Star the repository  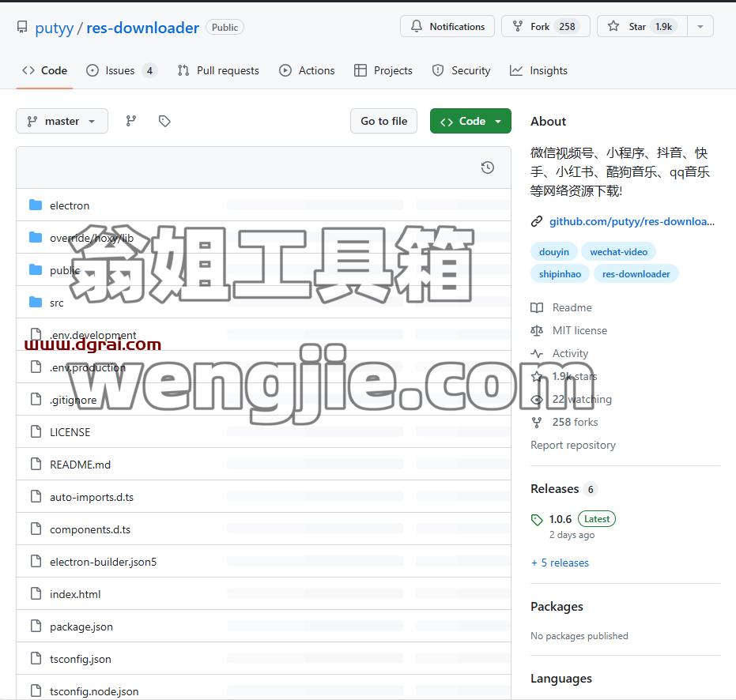(642, 26)
